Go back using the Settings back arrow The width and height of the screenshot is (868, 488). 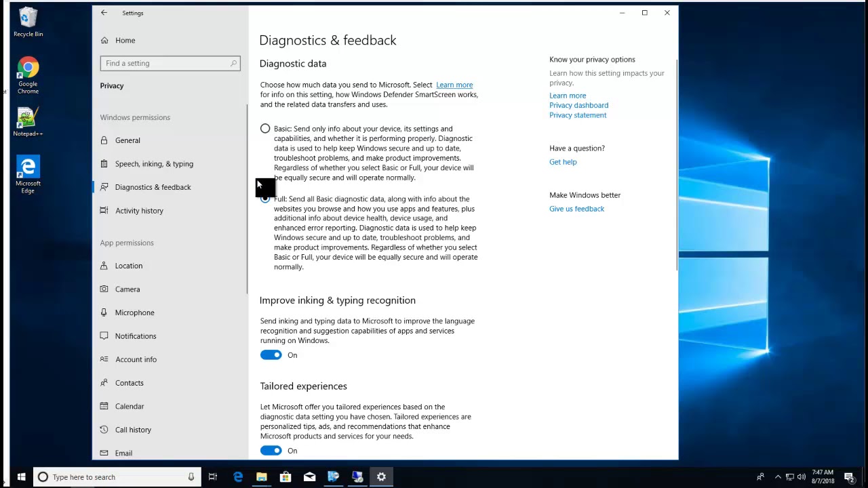104,13
